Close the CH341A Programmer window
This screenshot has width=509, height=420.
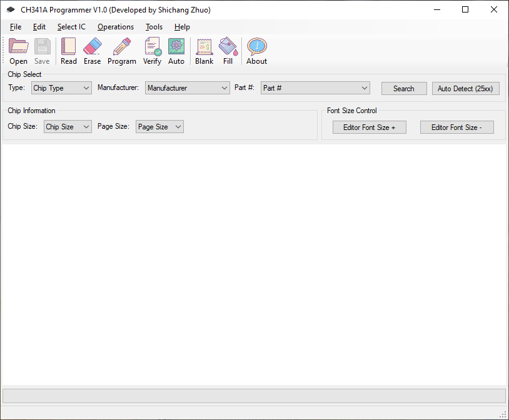click(x=494, y=10)
